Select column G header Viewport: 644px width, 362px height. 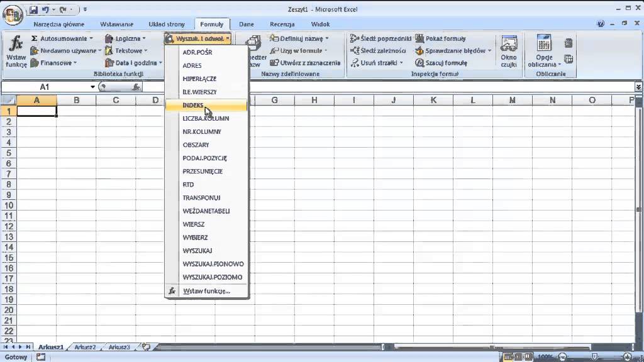274,100
